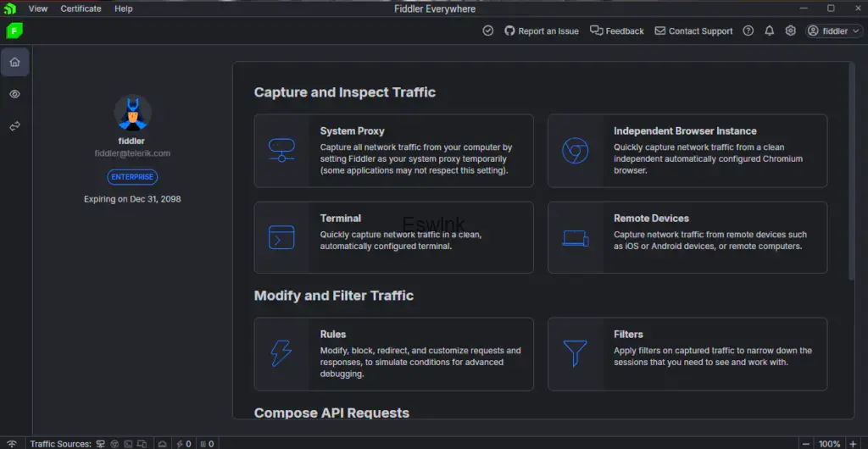Open the View menu
868x449 pixels.
(38, 8)
